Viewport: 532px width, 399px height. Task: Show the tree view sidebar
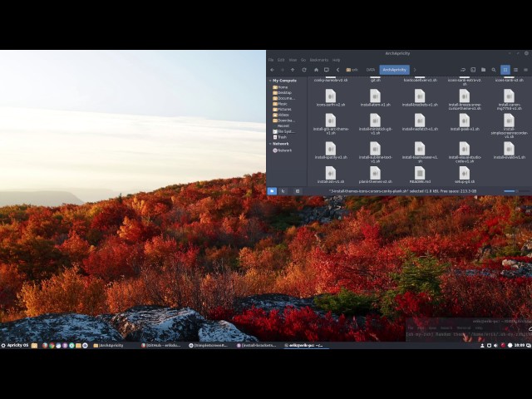(x=283, y=191)
